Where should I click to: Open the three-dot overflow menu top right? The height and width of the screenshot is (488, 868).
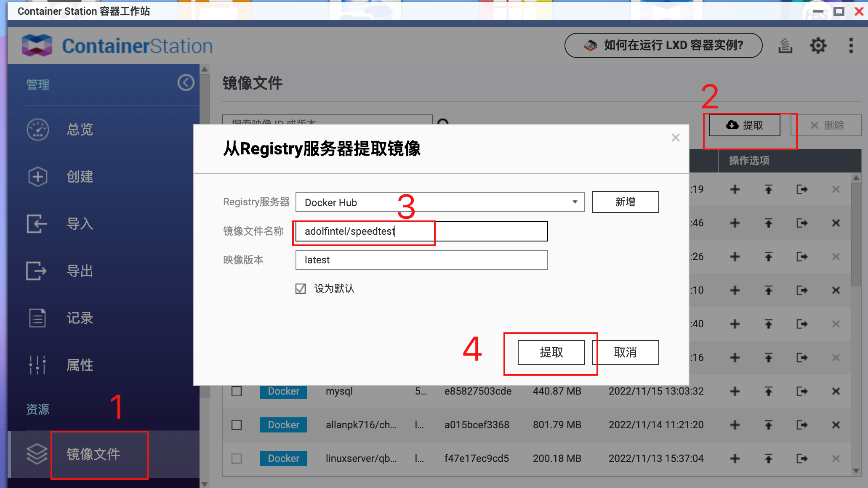pyautogui.click(x=851, y=45)
